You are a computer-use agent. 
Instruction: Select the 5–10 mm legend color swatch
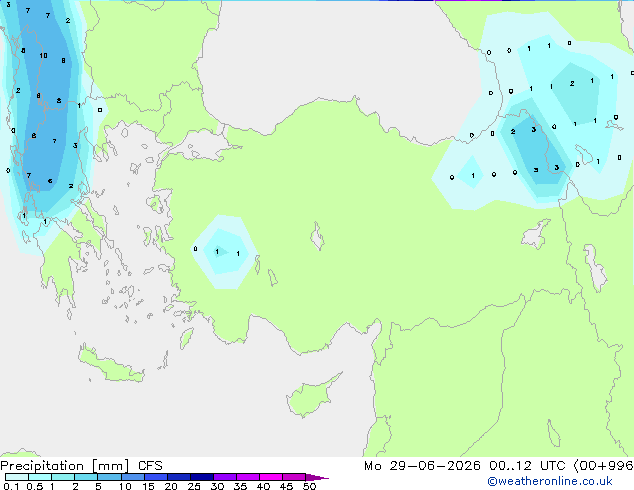[109, 477]
